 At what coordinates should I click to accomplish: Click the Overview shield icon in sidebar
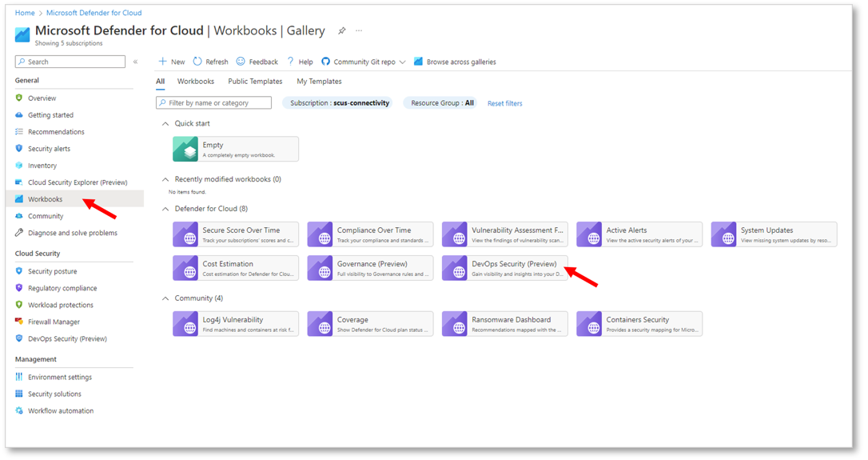[x=19, y=98]
